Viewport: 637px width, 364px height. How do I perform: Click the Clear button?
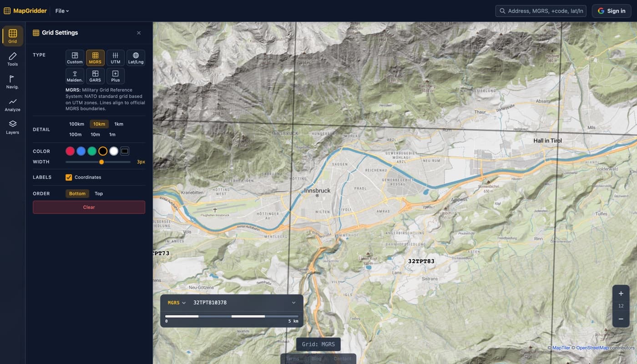click(x=89, y=207)
